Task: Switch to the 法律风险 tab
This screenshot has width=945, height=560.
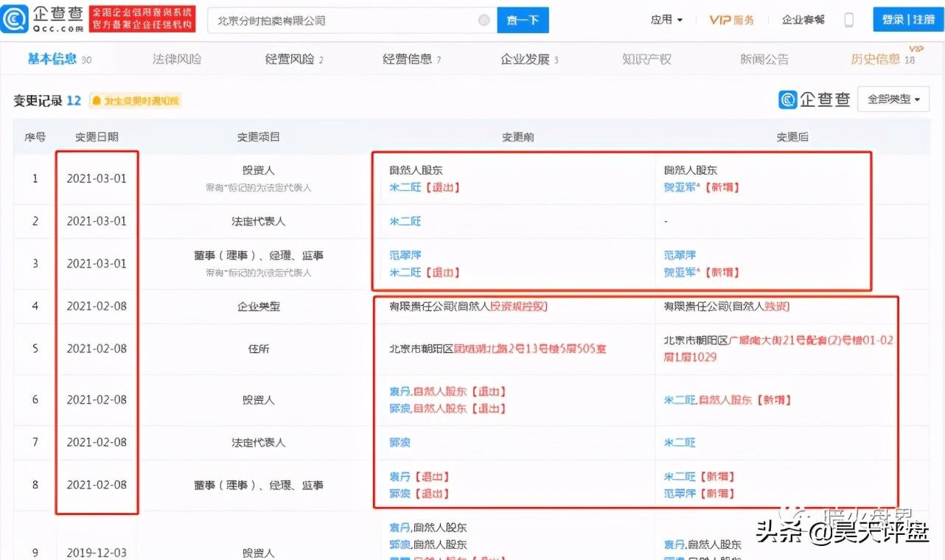Action: point(177,59)
